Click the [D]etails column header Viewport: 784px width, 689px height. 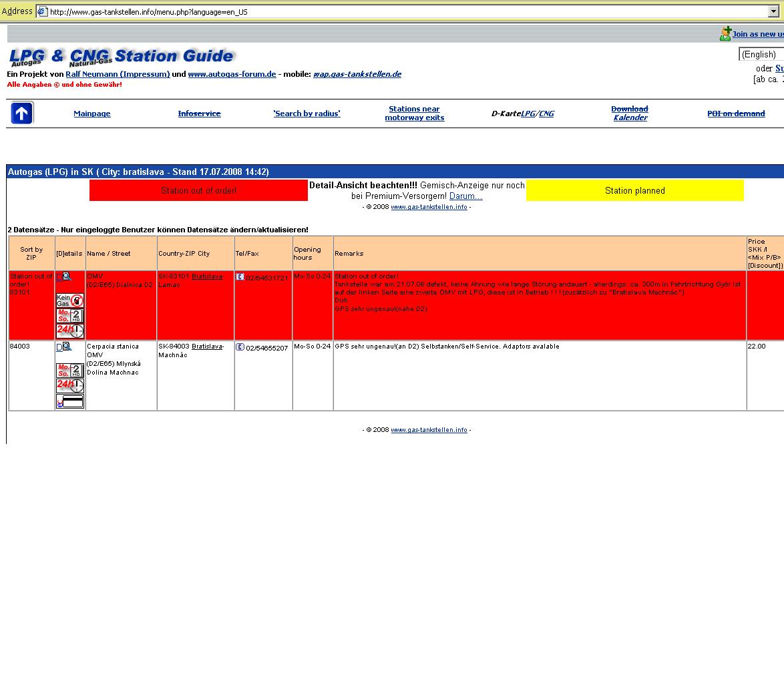(69, 254)
